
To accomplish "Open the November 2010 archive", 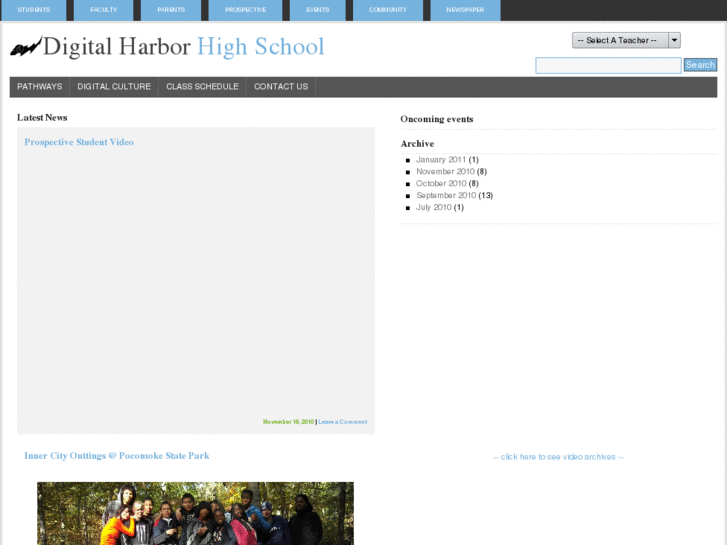I will pyautogui.click(x=445, y=172).
